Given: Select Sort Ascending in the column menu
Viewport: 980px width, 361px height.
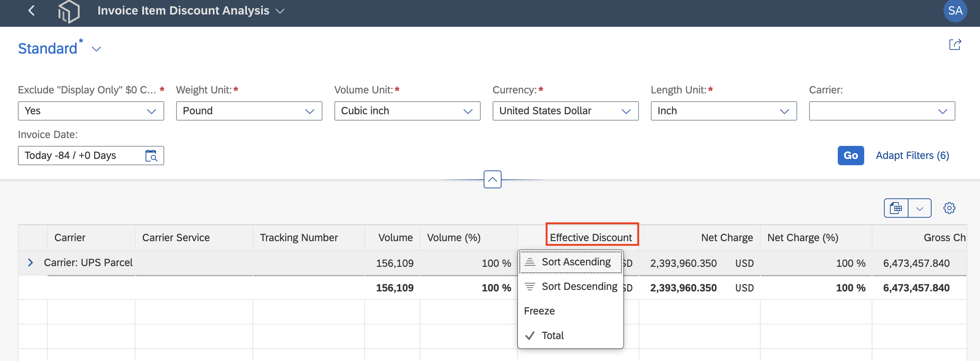Looking at the screenshot, I should tap(570, 262).
